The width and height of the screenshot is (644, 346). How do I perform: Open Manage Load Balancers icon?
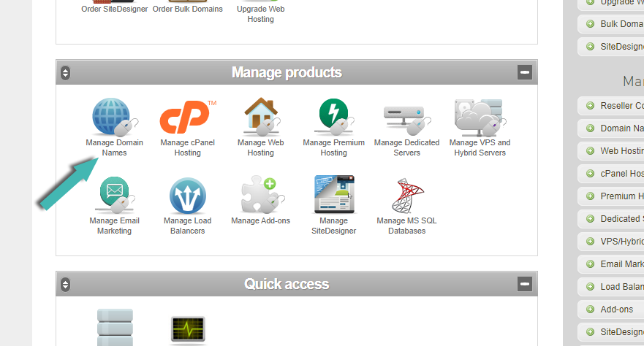point(188,196)
